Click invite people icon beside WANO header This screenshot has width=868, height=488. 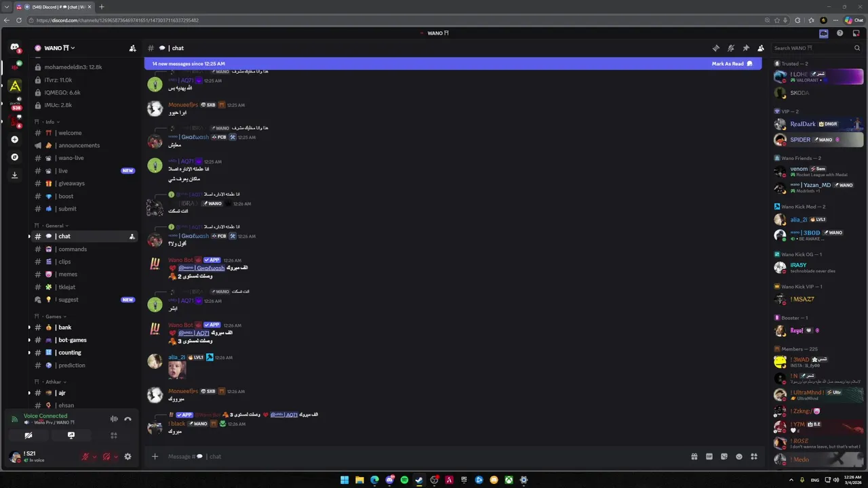(132, 48)
